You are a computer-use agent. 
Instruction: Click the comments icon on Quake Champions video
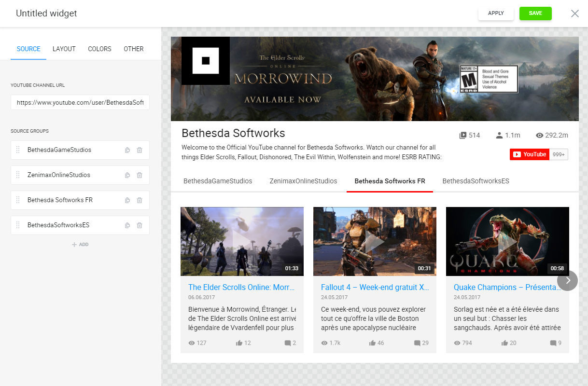[x=553, y=343]
